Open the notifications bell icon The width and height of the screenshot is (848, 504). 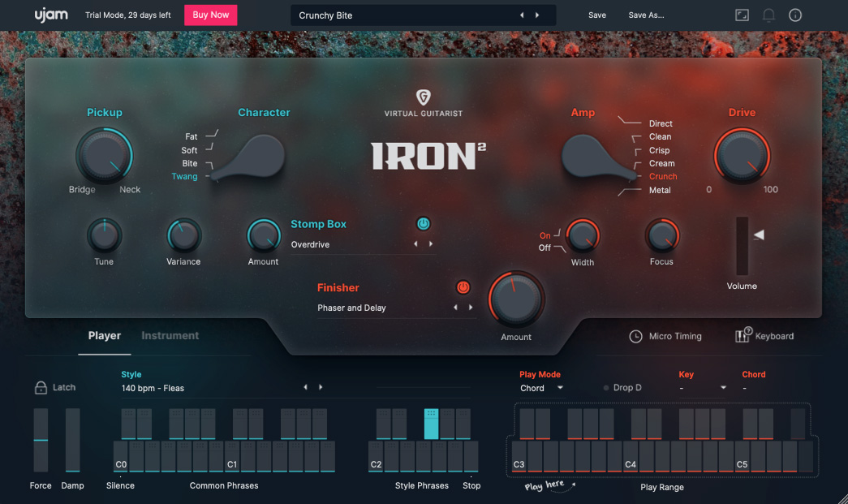point(768,15)
